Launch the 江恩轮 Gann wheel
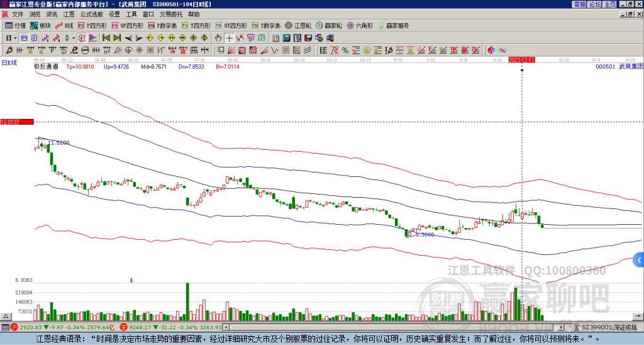644x345 pixels. [x=297, y=25]
